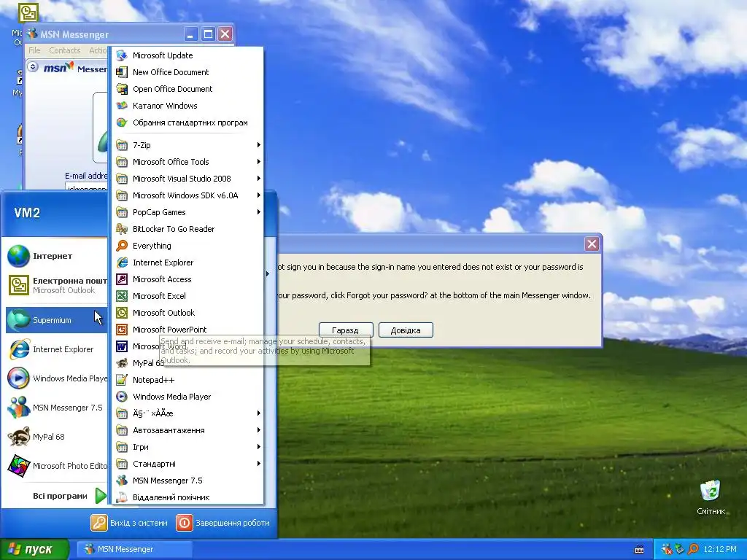Click the on-screen keyboard taskbar icon
The image size is (747, 560).
639,550
